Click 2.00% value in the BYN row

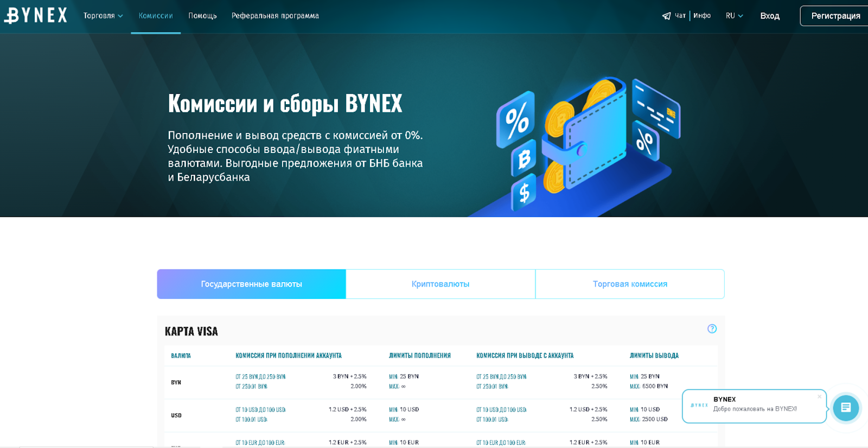tap(359, 386)
